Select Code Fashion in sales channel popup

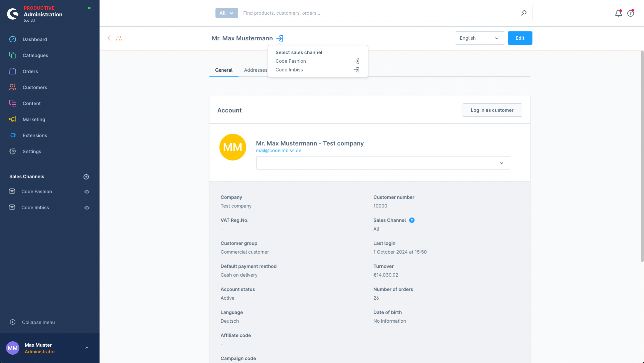(x=318, y=61)
